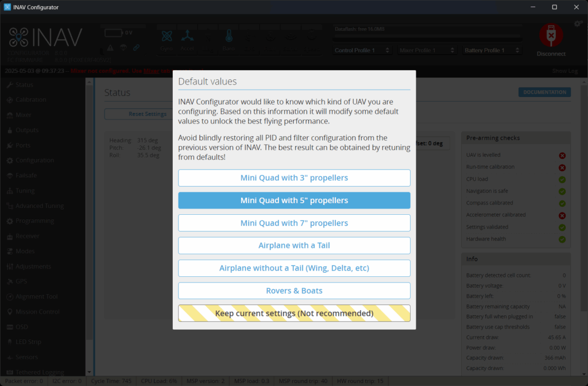Open the Ports tab
The image size is (588, 386).
42,145
